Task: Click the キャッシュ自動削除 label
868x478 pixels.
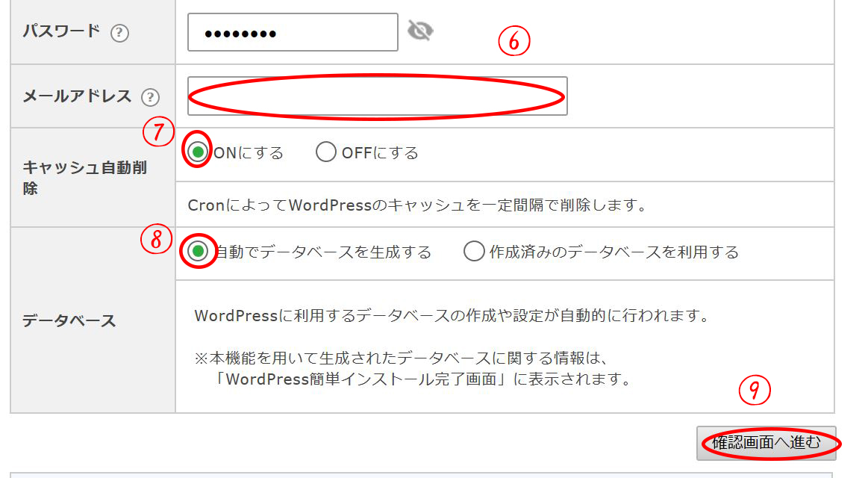Action: (84, 177)
